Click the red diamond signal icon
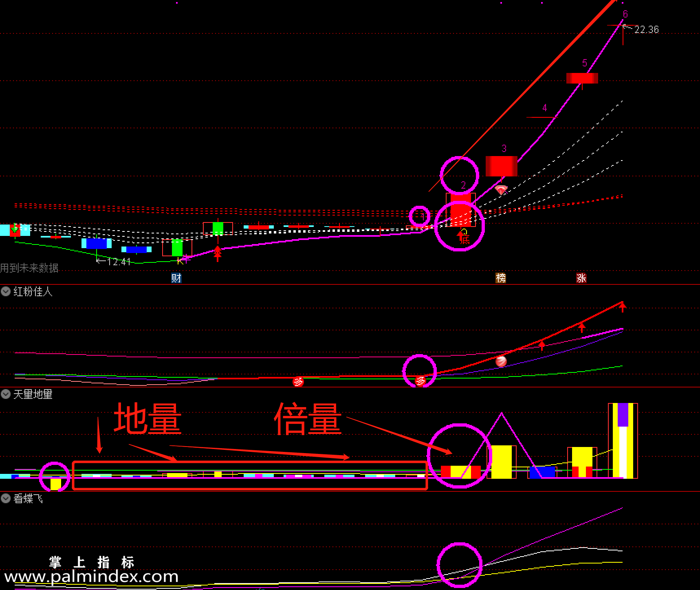This screenshot has height=590, width=700. (x=501, y=190)
